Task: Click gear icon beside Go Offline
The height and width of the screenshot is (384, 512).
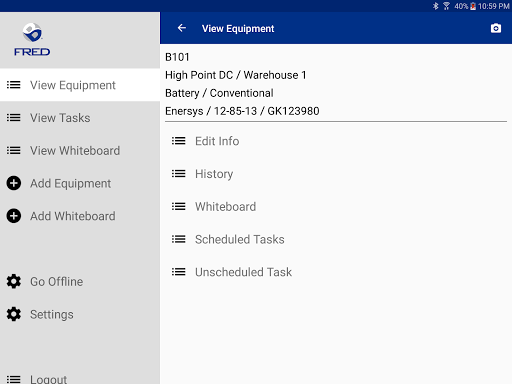Action: [14, 281]
